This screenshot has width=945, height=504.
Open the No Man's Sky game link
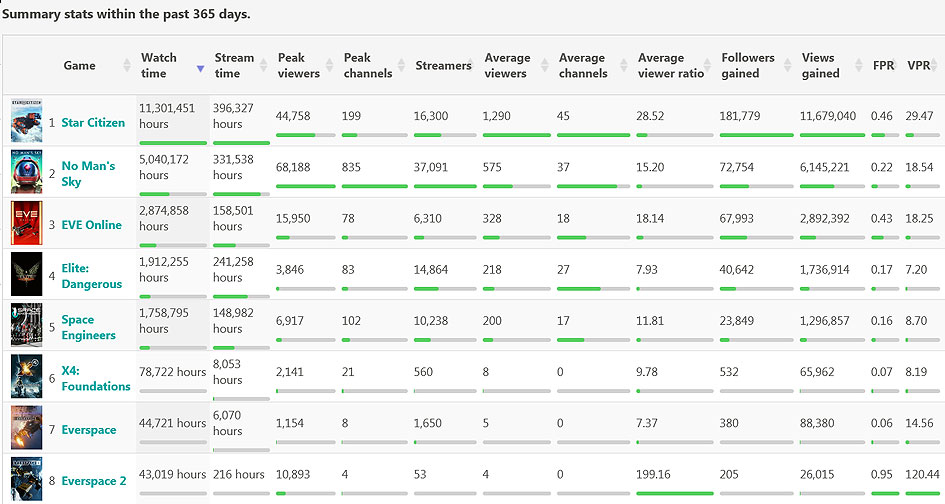[x=88, y=174]
